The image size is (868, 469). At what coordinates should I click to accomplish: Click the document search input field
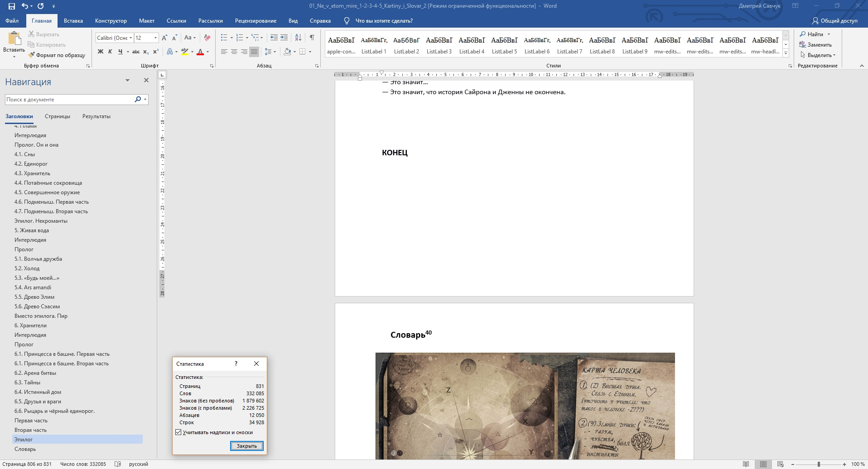point(68,100)
